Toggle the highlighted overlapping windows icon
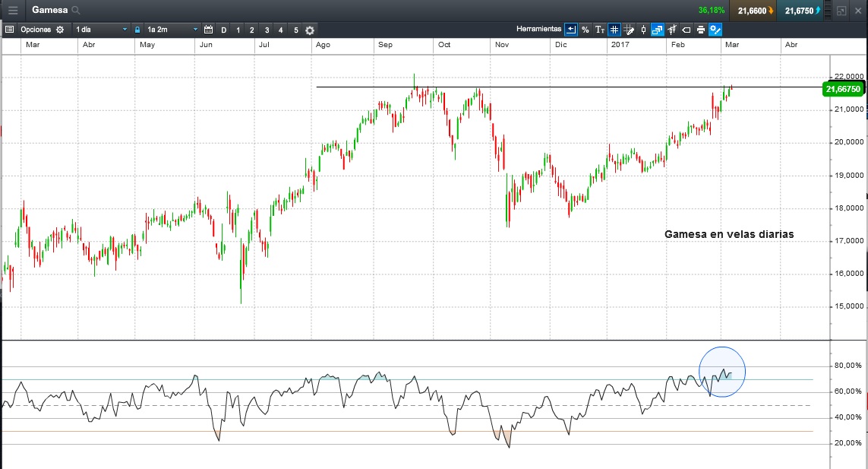The width and height of the screenshot is (868, 469). point(657,30)
